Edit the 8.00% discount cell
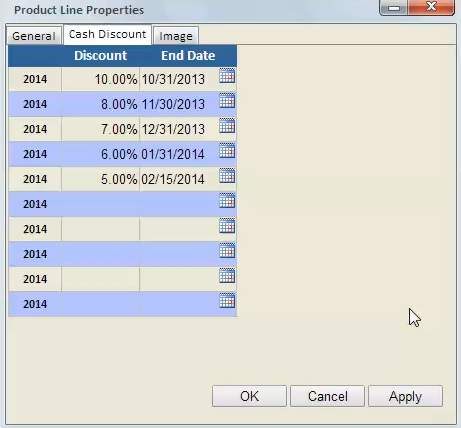Image resolution: width=461 pixels, height=428 pixels. 100,104
